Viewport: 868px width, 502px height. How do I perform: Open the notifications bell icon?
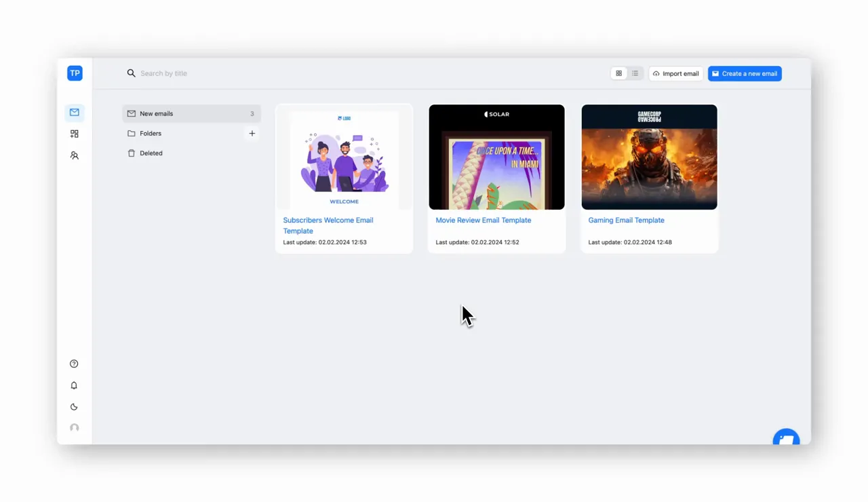point(74,385)
